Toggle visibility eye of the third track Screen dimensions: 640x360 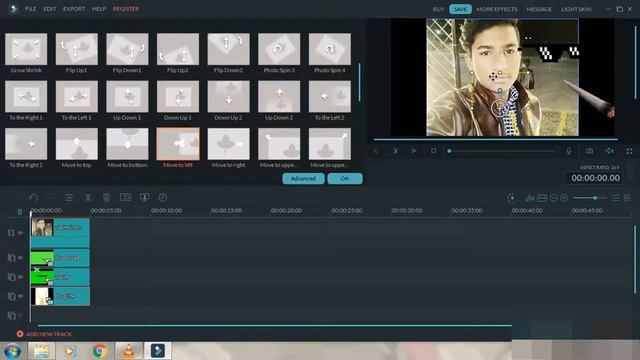coord(20,277)
